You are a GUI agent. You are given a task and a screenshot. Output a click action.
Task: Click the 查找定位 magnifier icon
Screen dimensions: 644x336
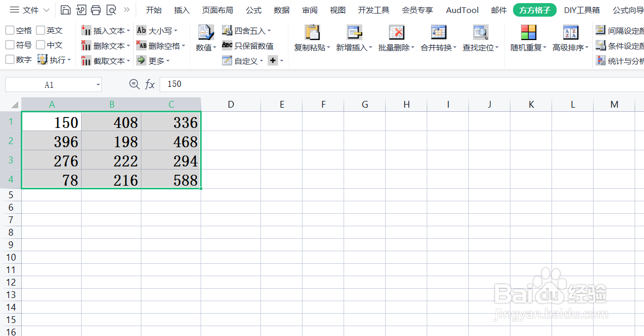(x=481, y=32)
